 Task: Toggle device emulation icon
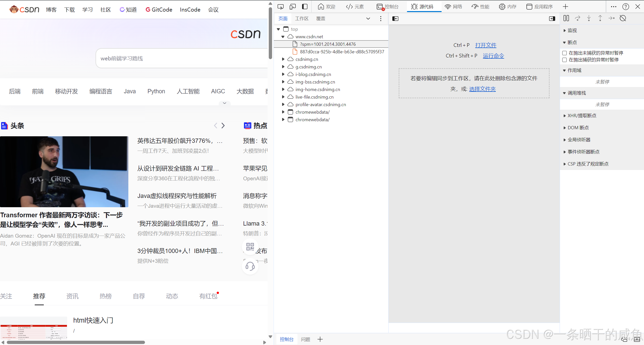tap(292, 7)
